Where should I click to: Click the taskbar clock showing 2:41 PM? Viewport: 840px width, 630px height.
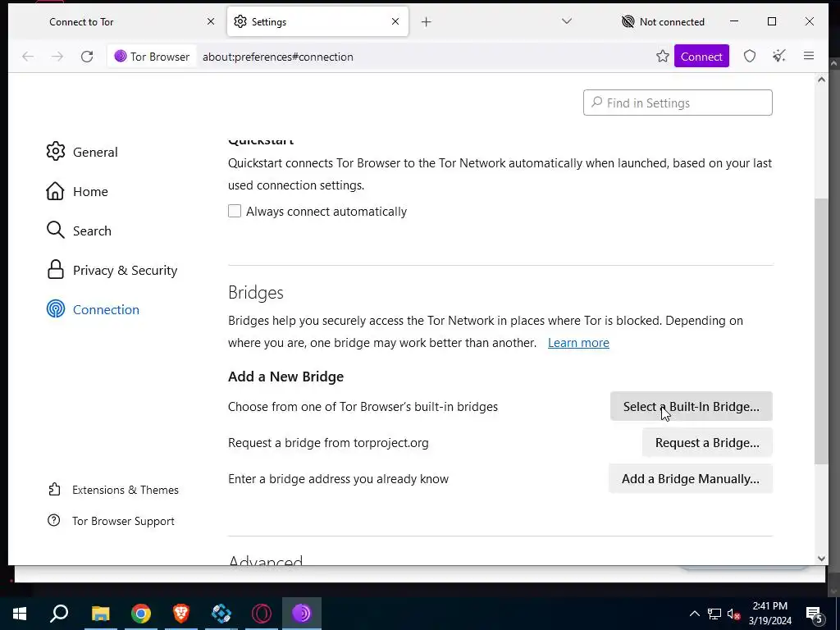click(769, 614)
